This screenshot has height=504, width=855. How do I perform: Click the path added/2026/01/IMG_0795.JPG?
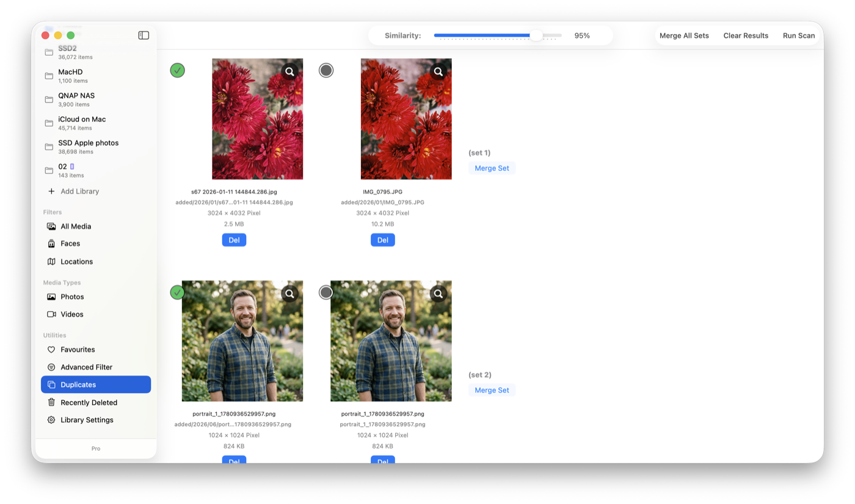[x=383, y=202]
